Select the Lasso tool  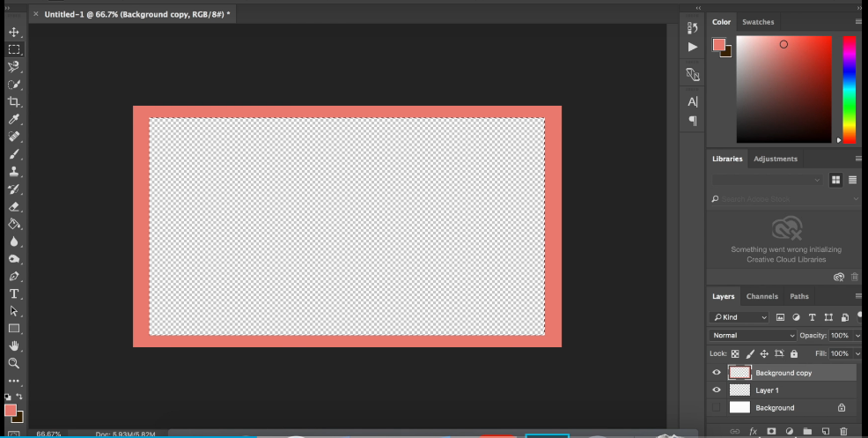pos(14,66)
